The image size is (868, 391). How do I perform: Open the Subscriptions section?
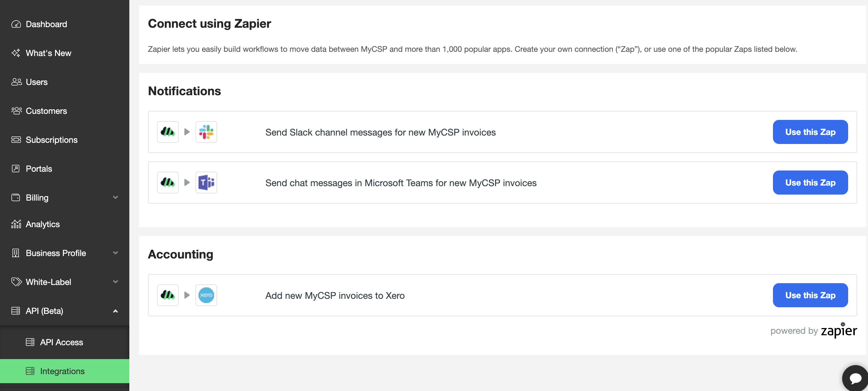52,140
